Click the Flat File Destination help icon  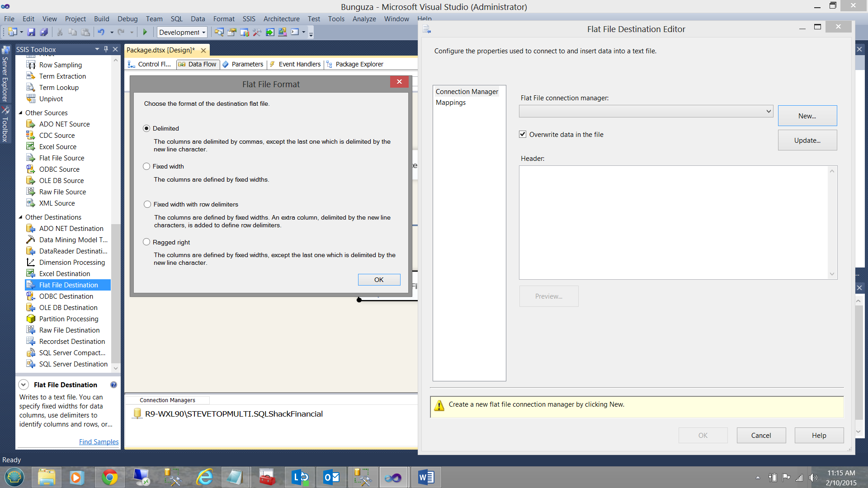pos(113,385)
